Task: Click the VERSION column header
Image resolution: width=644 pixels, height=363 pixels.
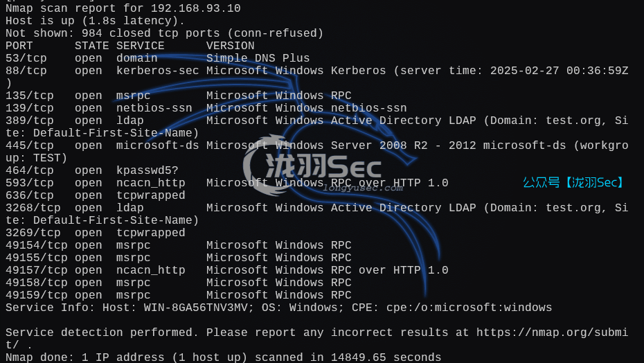Action: click(x=230, y=46)
